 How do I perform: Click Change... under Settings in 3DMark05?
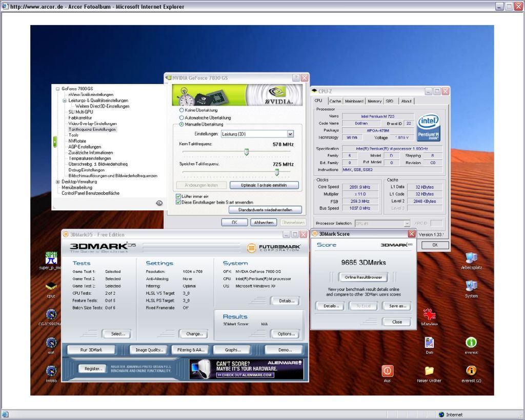(x=194, y=334)
